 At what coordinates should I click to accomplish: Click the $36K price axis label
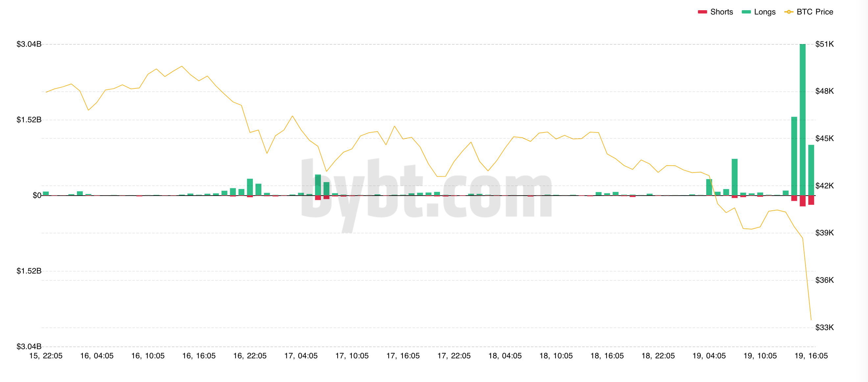tap(824, 280)
